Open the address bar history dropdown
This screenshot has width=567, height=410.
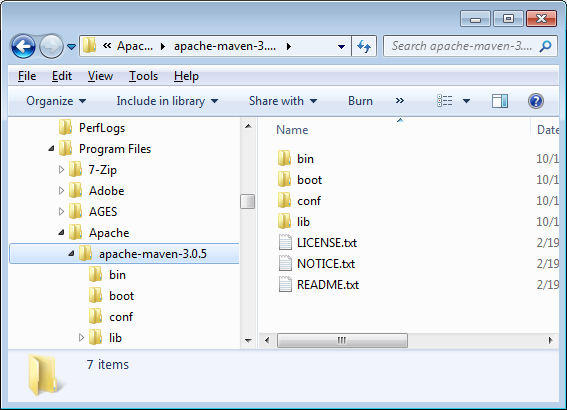pos(341,47)
